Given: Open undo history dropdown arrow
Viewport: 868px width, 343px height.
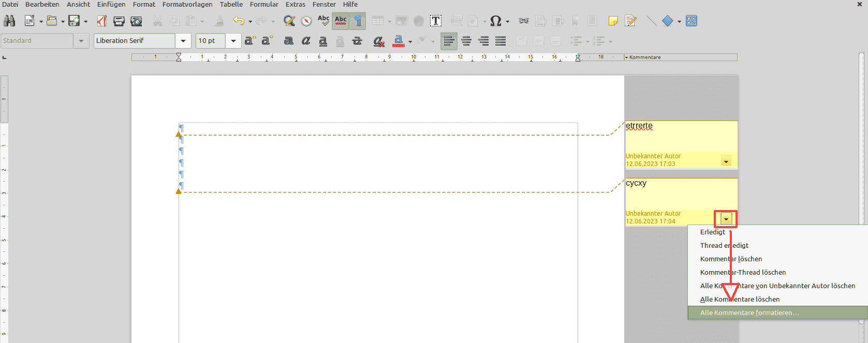Looking at the screenshot, I should pyautogui.click(x=250, y=21).
